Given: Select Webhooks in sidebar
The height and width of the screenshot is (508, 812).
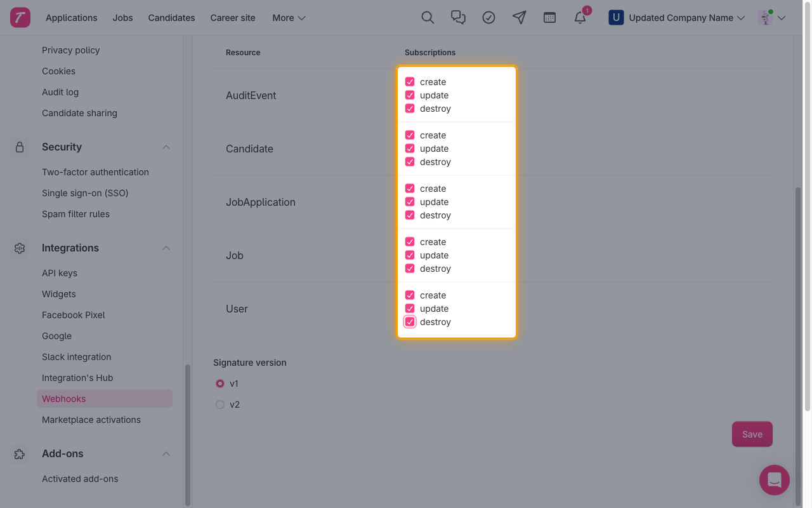Looking at the screenshot, I should point(105,399).
